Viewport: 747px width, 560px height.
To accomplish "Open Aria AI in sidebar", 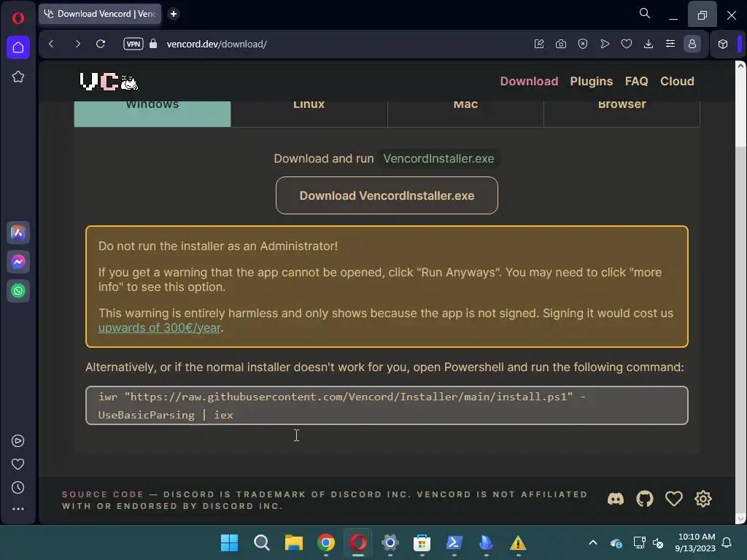I will [18, 233].
